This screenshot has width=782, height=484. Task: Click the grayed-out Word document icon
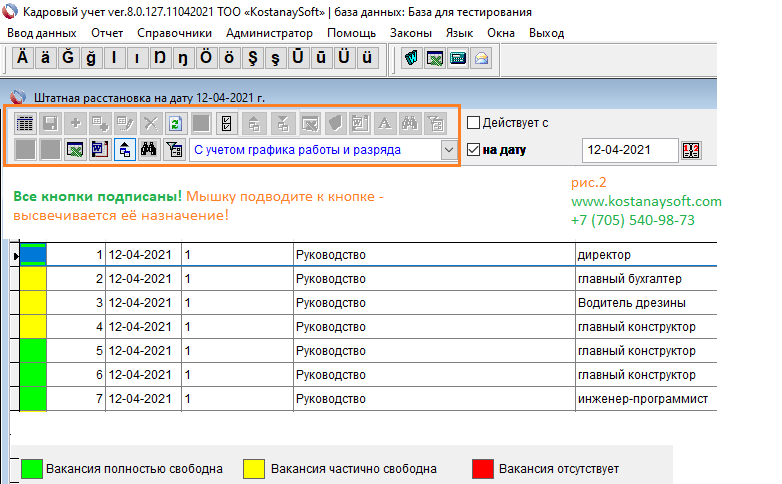tap(360, 123)
